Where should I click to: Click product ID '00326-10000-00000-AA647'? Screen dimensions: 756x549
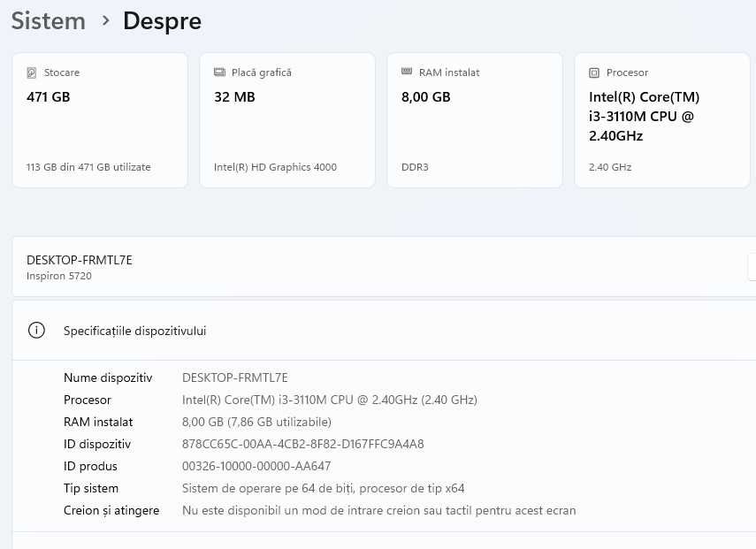pyautogui.click(x=256, y=467)
